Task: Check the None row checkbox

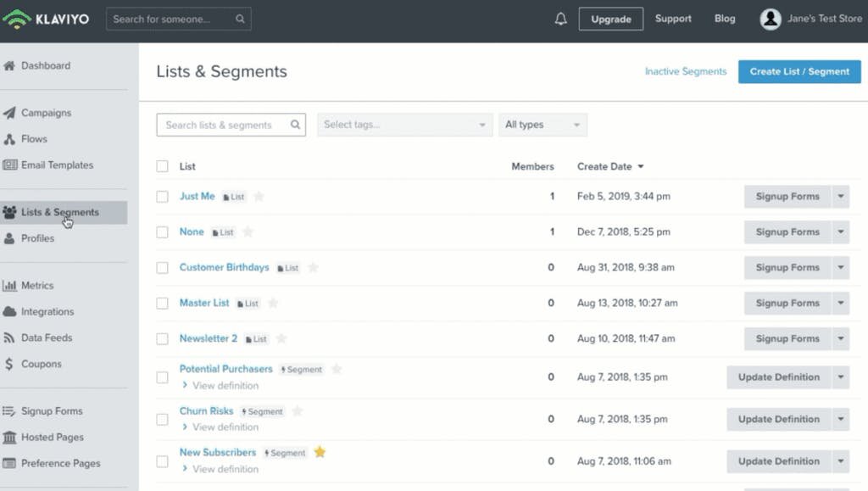Action: point(162,232)
